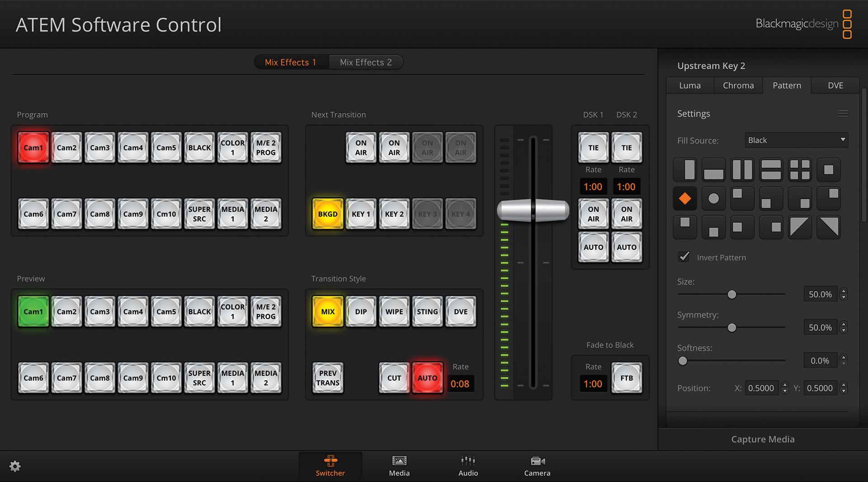Select the horizontal barn door pattern icon

pos(771,169)
